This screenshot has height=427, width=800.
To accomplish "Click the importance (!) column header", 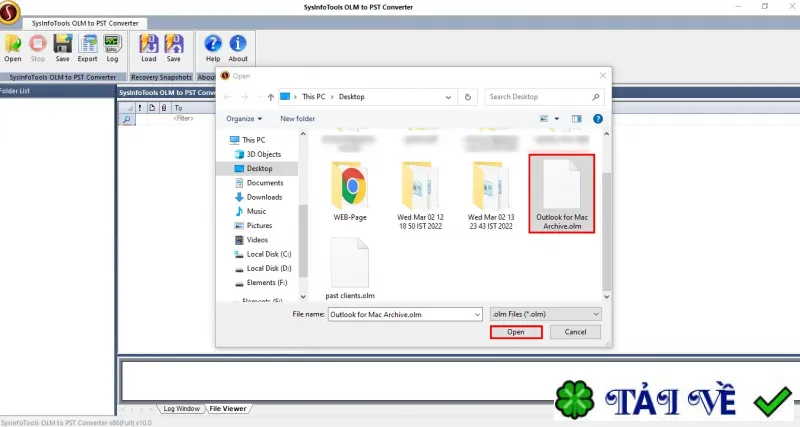I will [x=140, y=108].
